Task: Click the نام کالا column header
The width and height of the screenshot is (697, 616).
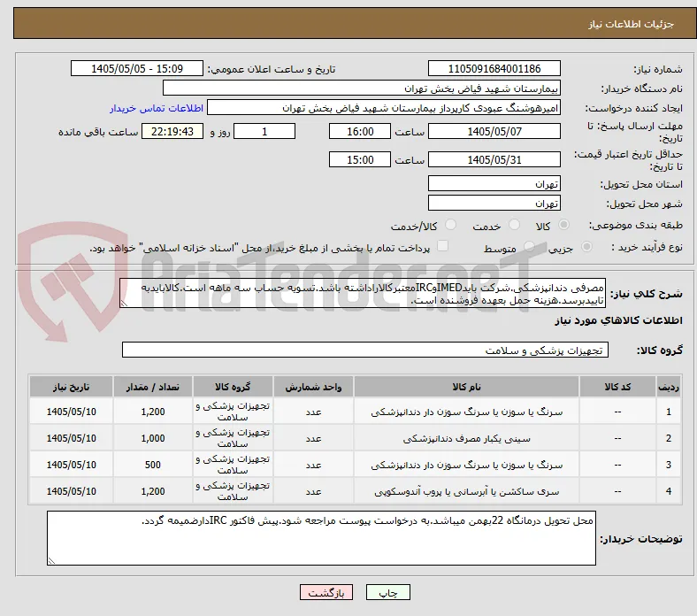Action: [466, 387]
